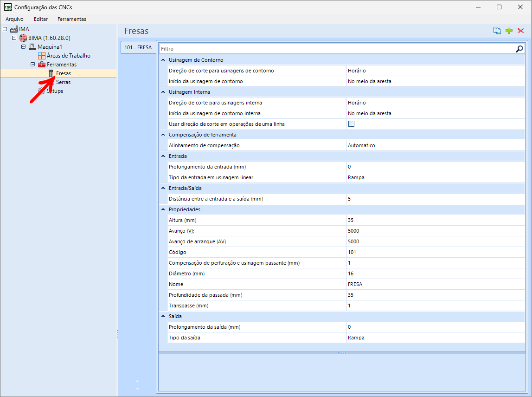This screenshot has width=532, height=397.
Task: Click Horário value for contour cut direction
Action: 436,71
